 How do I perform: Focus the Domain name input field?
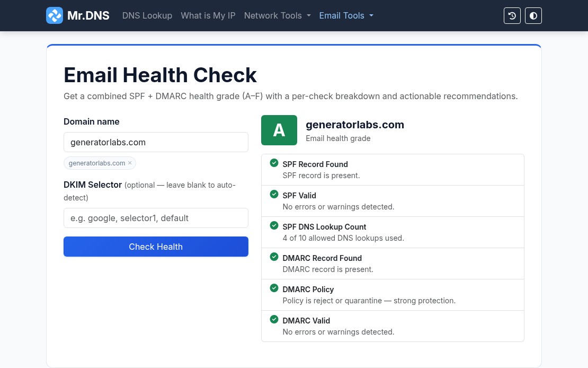click(x=156, y=142)
